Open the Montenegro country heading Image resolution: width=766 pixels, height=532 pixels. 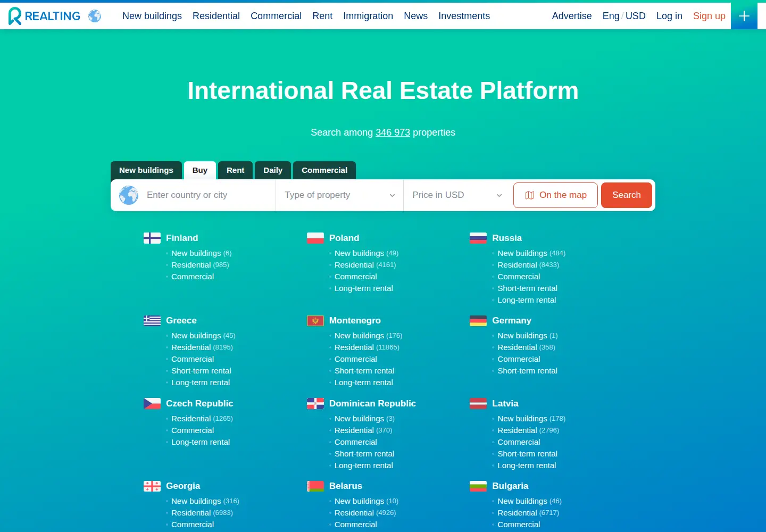tap(355, 320)
